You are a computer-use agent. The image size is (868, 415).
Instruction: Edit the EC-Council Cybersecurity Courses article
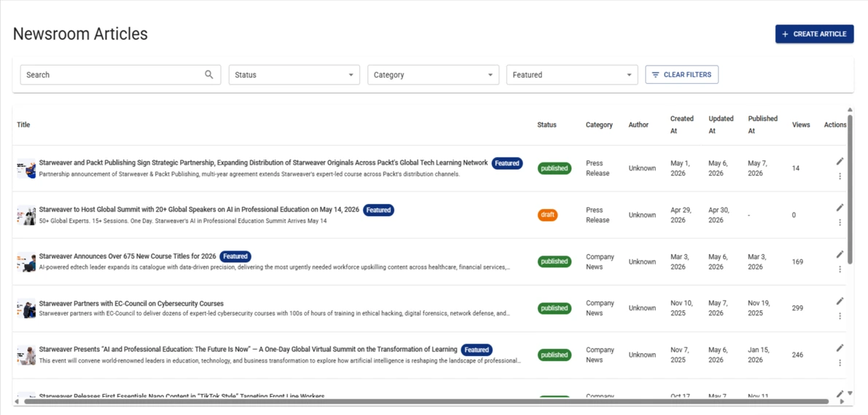pos(840,301)
